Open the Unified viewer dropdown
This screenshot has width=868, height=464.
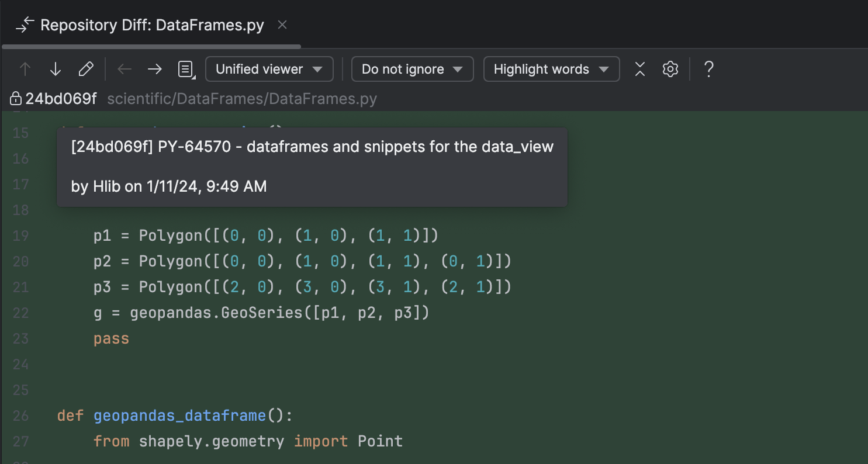click(x=269, y=70)
